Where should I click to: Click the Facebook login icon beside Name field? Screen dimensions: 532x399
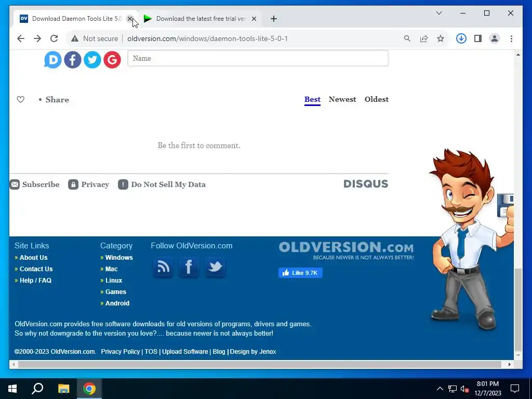[x=73, y=60]
